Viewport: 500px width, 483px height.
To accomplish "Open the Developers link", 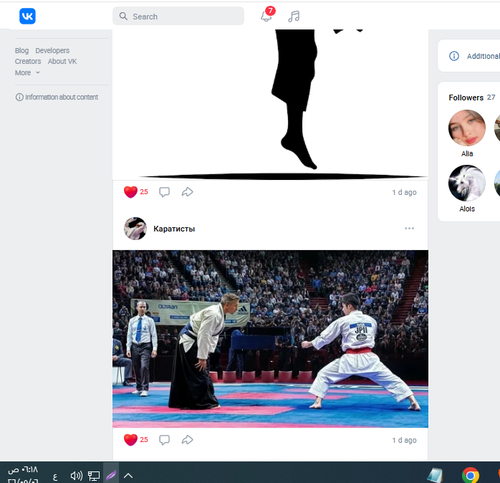I will click(52, 50).
